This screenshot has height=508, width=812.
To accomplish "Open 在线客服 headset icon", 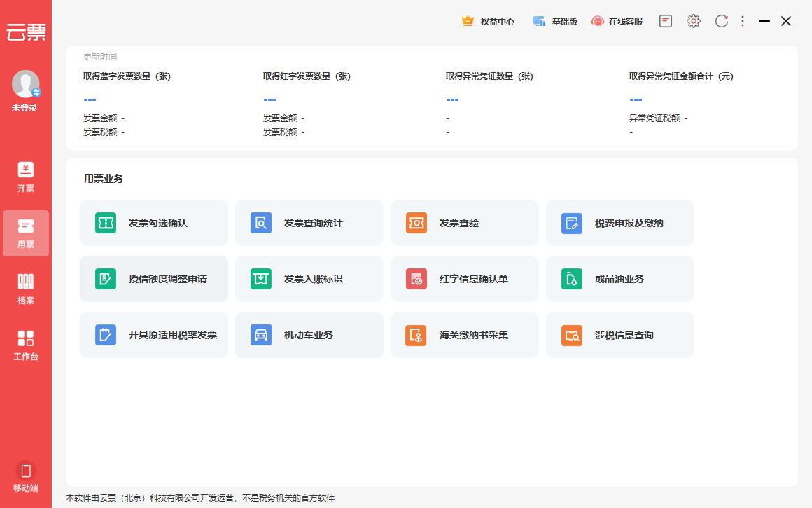I will (x=597, y=21).
